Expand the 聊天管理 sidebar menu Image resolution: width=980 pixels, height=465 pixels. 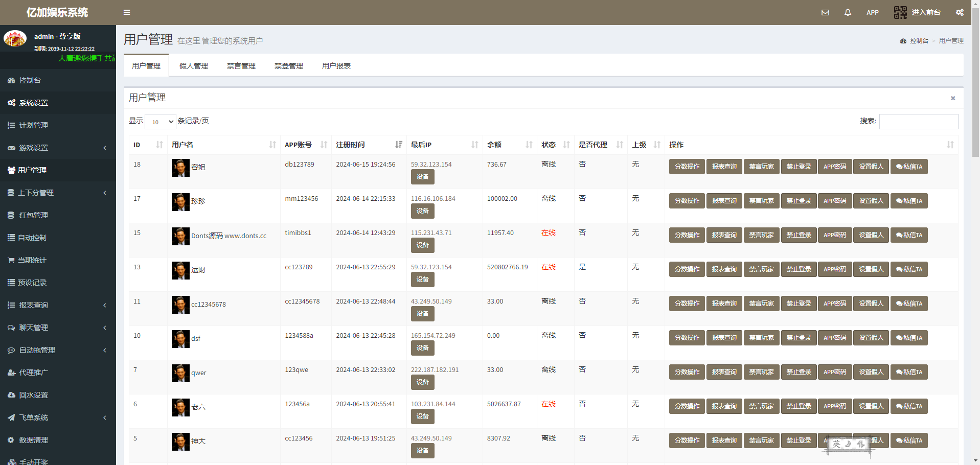pos(58,328)
